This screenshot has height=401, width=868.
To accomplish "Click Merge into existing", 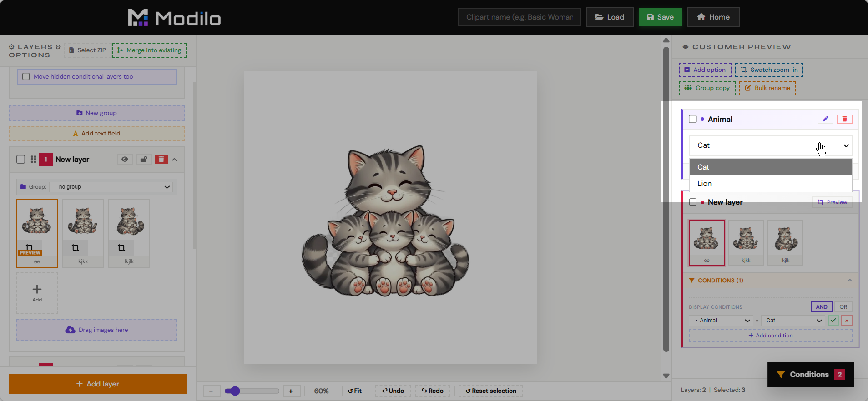I will click(x=149, y=50).
